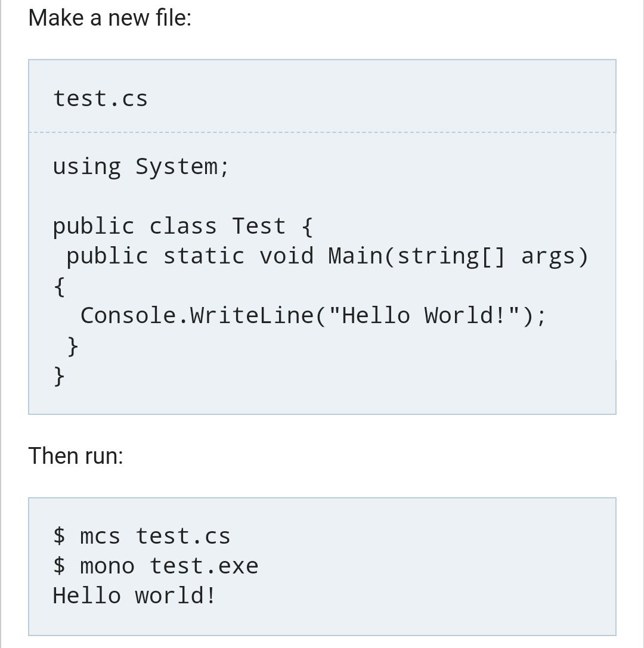Click the opening brace below Main line

click(59, 287)
